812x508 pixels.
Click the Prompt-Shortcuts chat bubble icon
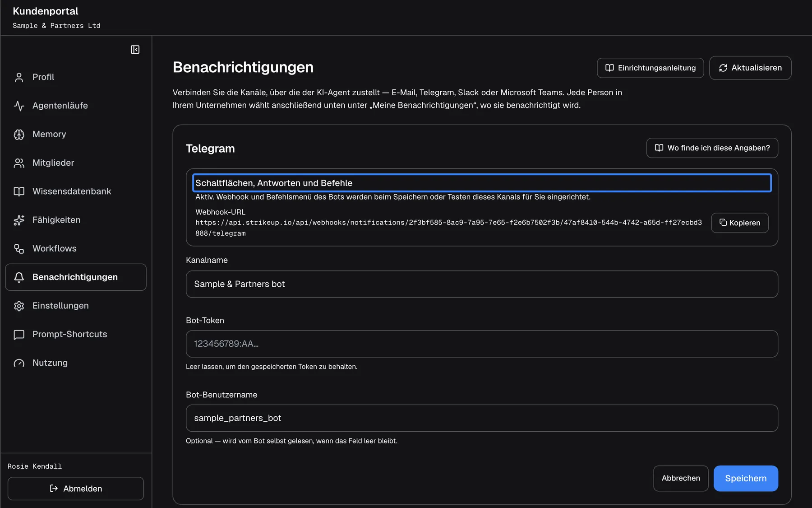click(x=19, y=335)
